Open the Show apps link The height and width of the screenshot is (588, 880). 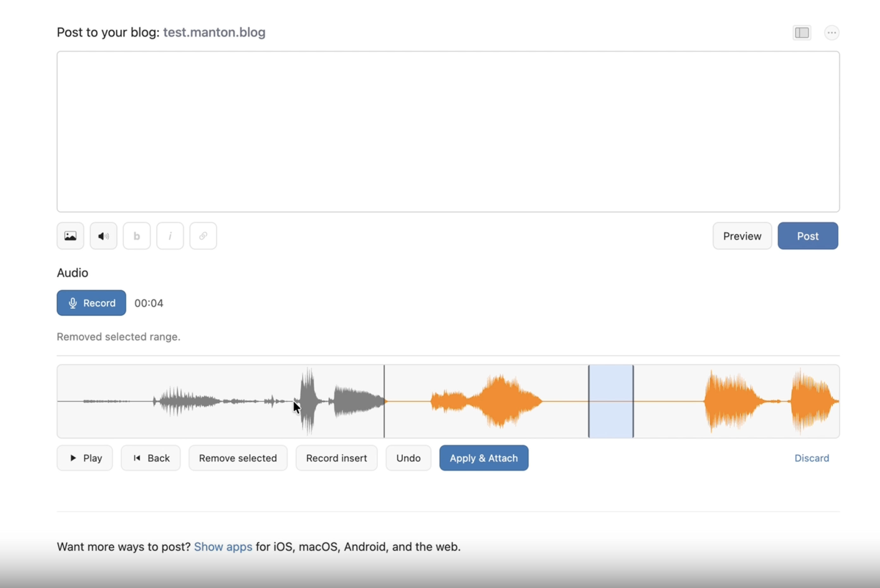point(223,547)
